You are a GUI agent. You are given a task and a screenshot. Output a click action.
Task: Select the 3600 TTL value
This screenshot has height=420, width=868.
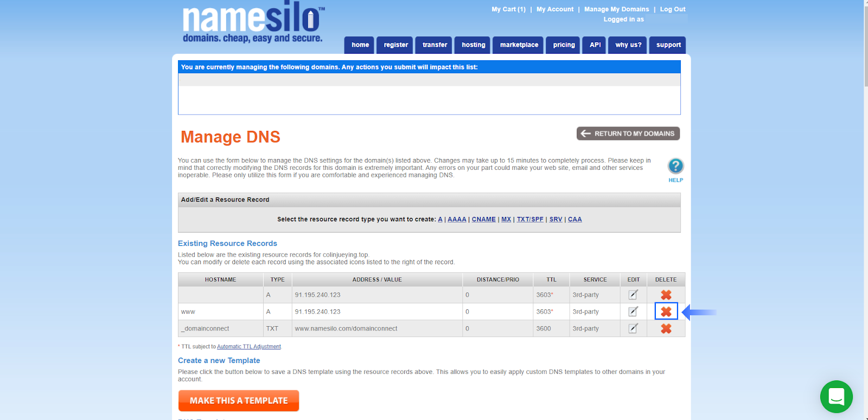pyautogui.click(x=544, y=328)
